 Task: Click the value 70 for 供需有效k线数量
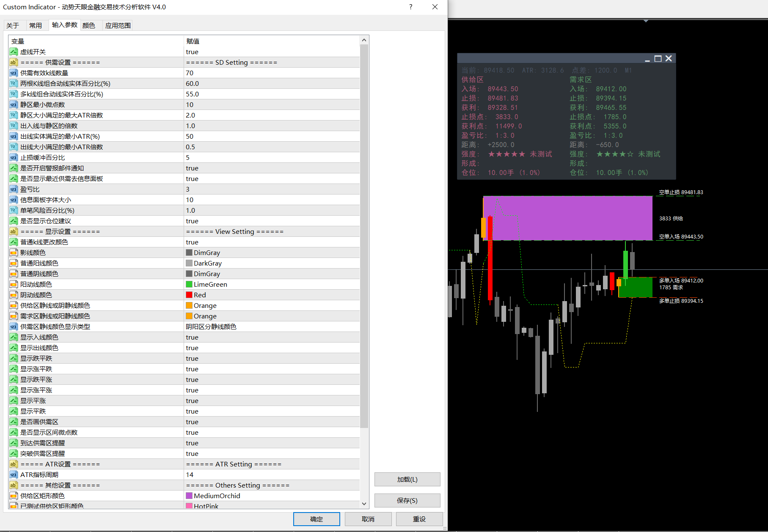[190, 73]
